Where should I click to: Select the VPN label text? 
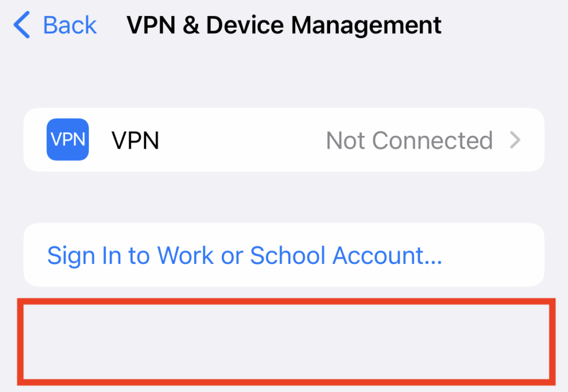click(135, 140)
